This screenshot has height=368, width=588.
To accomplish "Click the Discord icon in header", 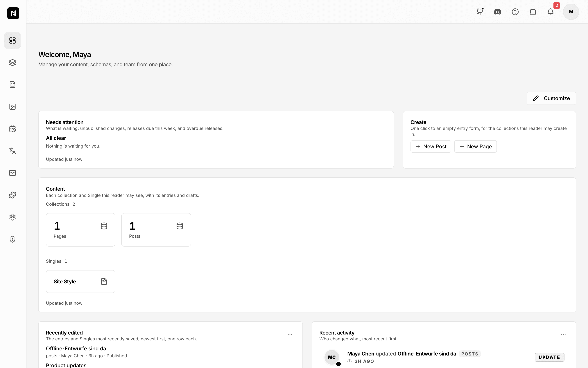I will click(x=497, y=12).
